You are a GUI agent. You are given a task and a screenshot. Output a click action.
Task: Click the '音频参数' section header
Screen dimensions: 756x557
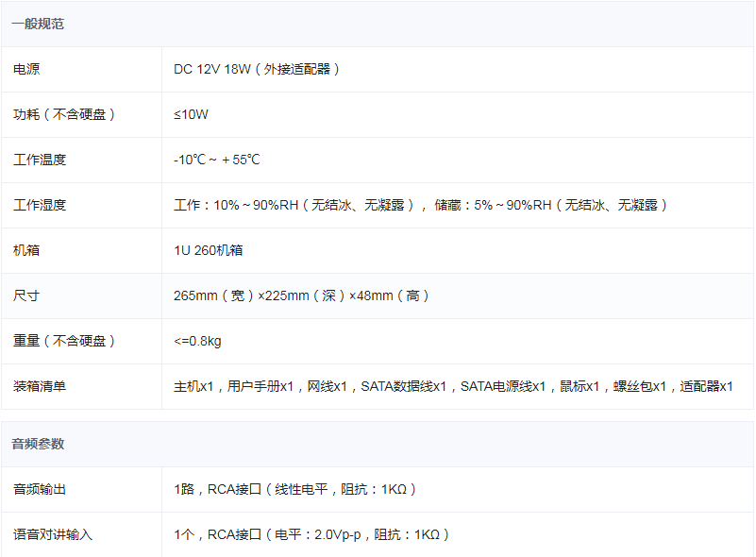point(38,444)
